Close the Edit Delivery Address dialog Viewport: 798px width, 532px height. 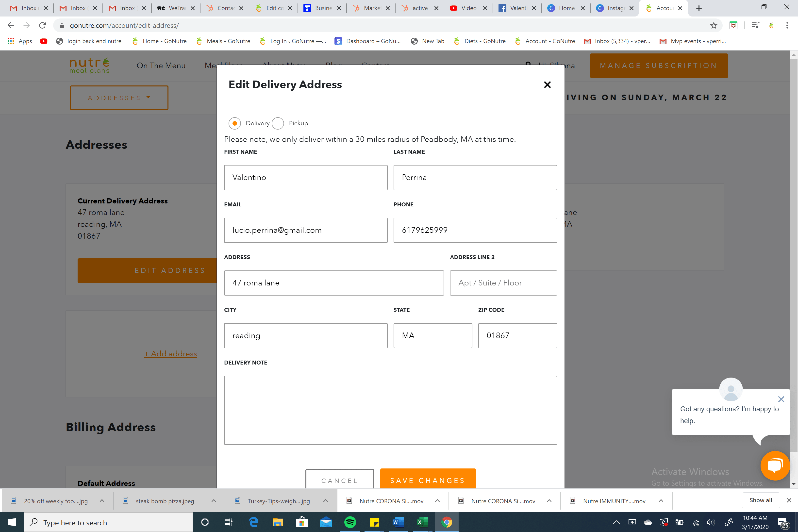click(x=547, y=84)
